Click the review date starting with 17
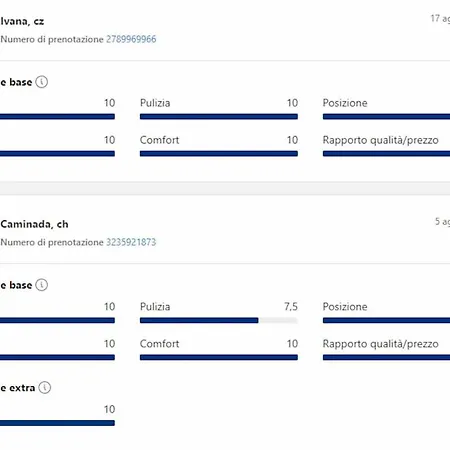The width and height of the screenshot is (450, 450). click(440, 18)
